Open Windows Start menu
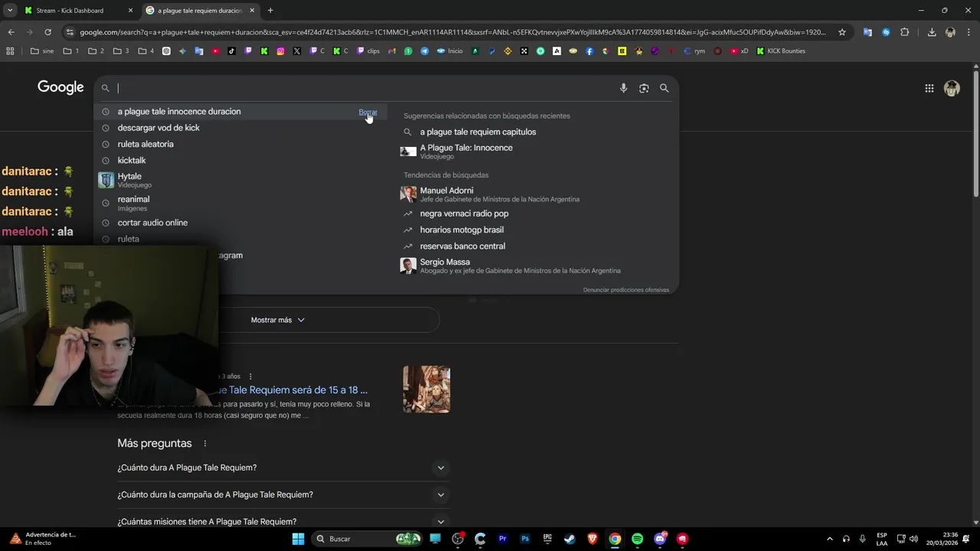 pyautogui.click(x=298, y=539)
